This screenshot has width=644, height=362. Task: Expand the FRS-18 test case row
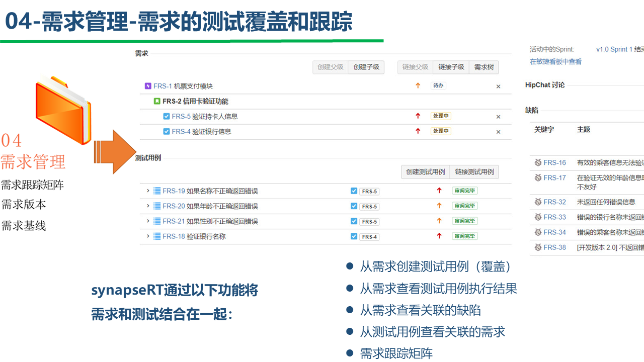[x=148, y=236]
